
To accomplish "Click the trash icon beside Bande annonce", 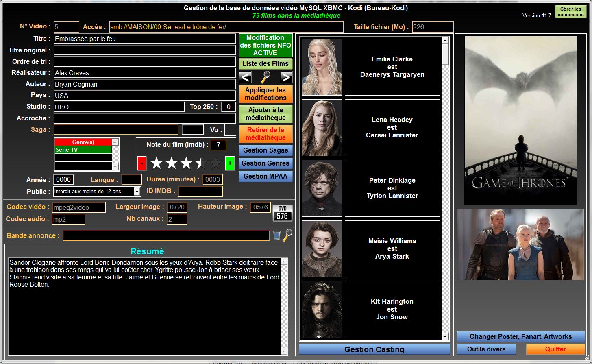I will [x=277, y=235].
